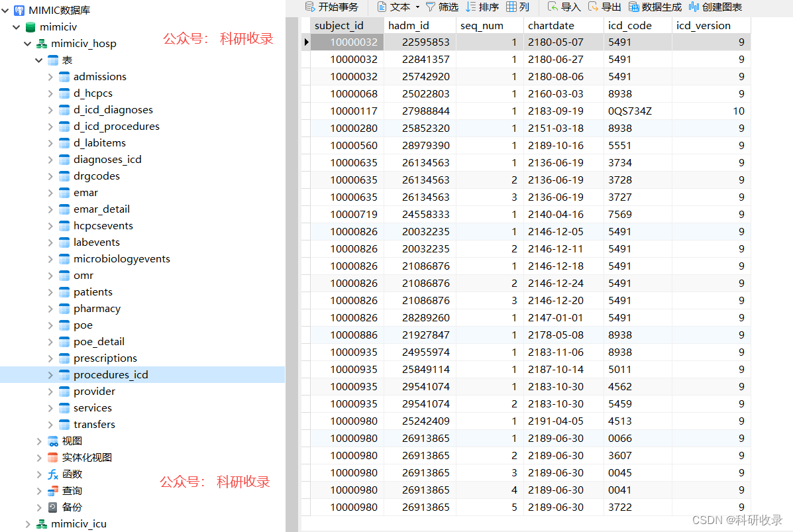Click chartdate cell 2160-03-03

pyautogui.click(x=563, y=94)
